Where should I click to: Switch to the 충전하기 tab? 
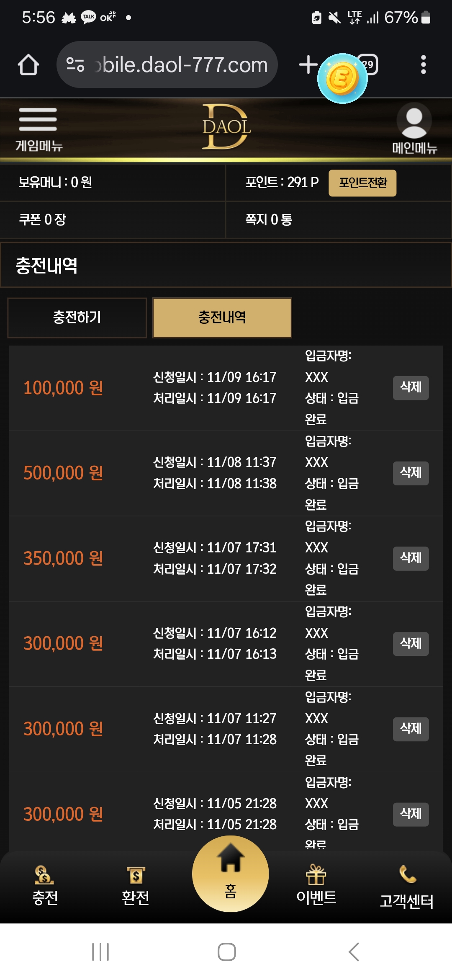pos(77,317)
